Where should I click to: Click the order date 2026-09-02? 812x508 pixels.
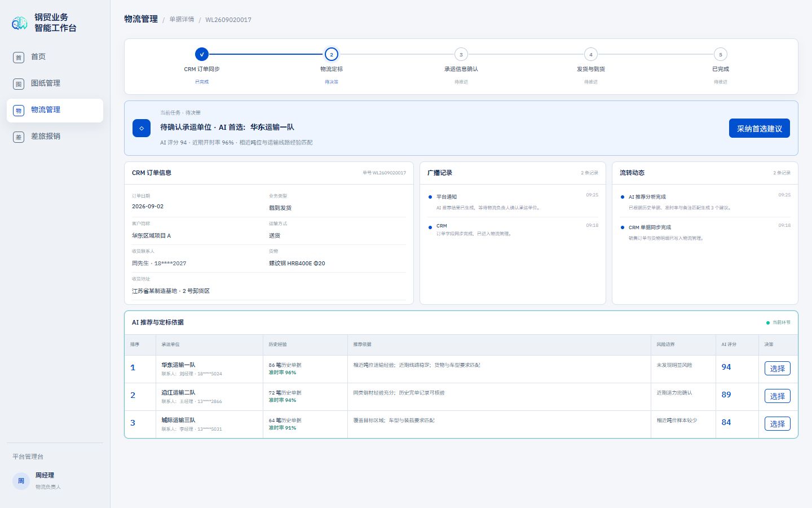[x=148, y=207]
